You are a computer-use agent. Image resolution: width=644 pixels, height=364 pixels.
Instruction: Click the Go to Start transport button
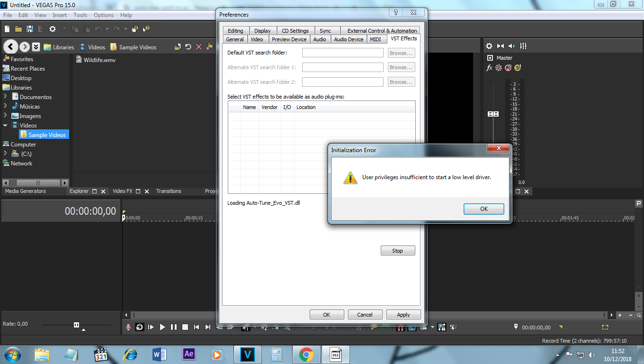pyautogui.click(x=197, y=327)
